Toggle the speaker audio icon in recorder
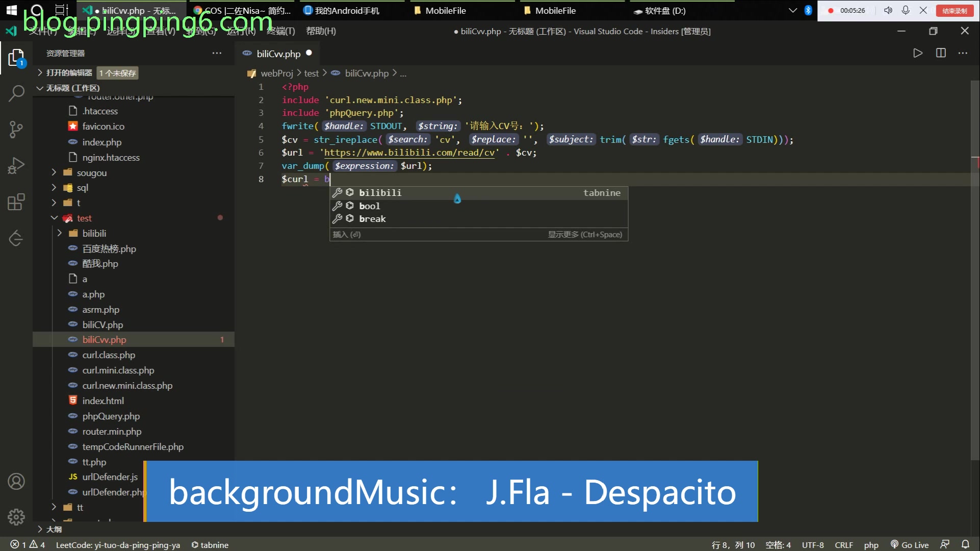The height and width of the screenshot is (551, 980). 888,10
